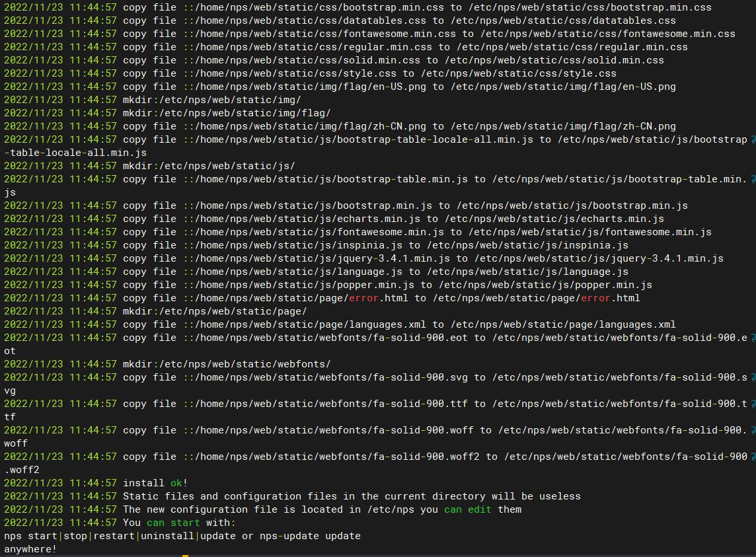Click source path of fa-solid-900.eot
The image size is (756, 557).
tap(331, 338)
